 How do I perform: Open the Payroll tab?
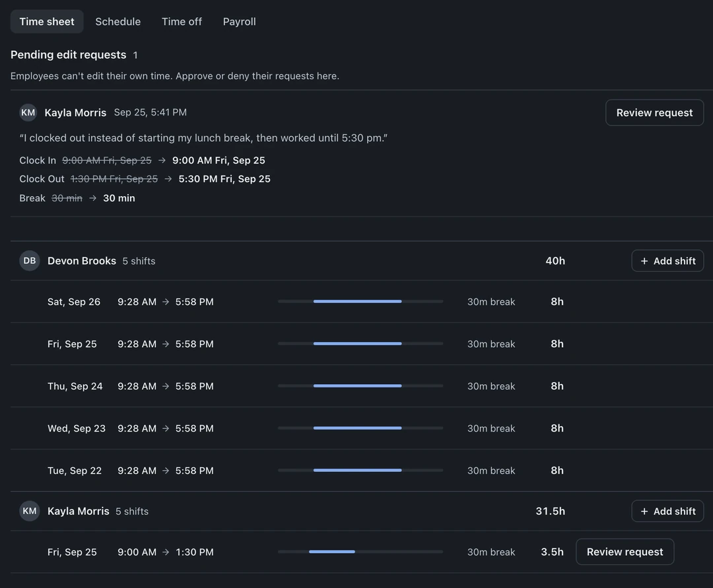pyautogui.click(x=239, y=21)
